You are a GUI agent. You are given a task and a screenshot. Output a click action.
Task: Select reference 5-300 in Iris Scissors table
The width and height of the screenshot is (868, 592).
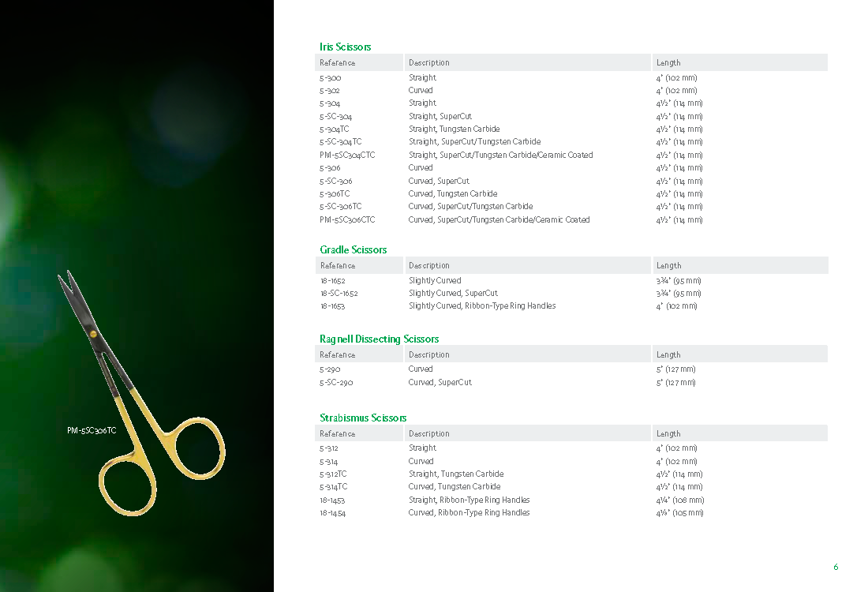331,78
